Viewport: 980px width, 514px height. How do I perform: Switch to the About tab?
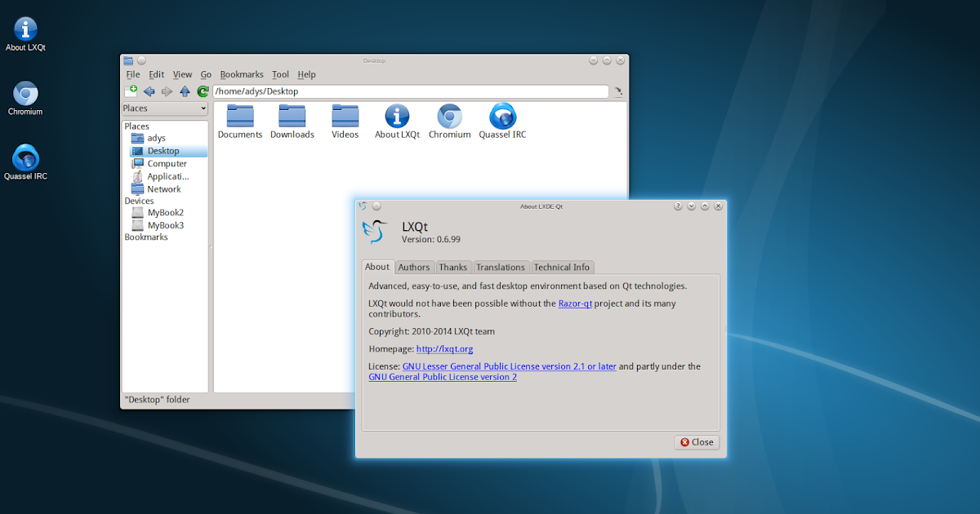click(x=377, y=267)
